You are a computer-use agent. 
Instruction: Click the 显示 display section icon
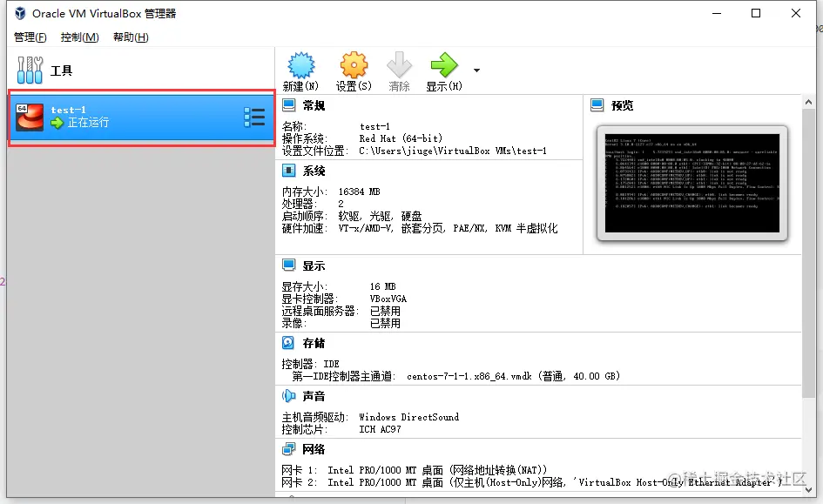pyautogui.click(x=288, y=265)
